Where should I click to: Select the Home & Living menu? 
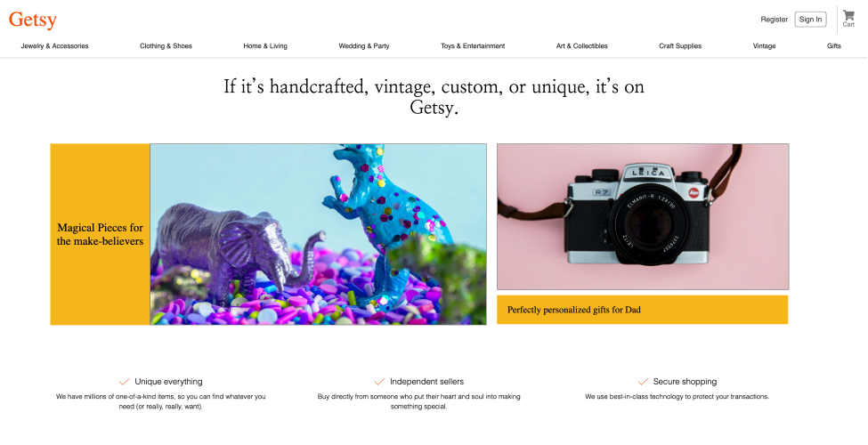point(265,46)
